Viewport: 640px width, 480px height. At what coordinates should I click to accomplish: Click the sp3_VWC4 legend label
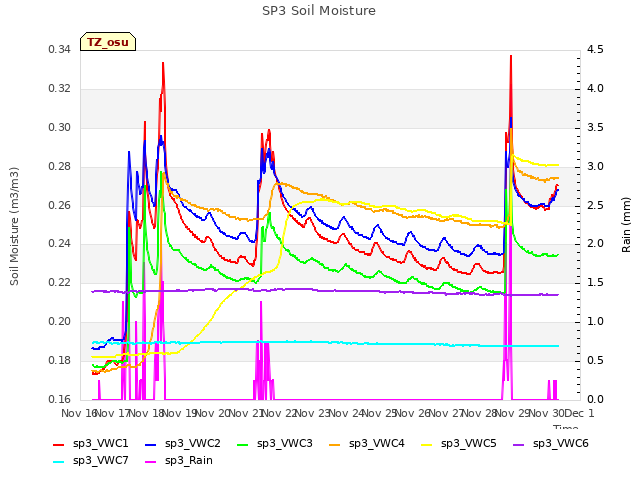point(377,443)
